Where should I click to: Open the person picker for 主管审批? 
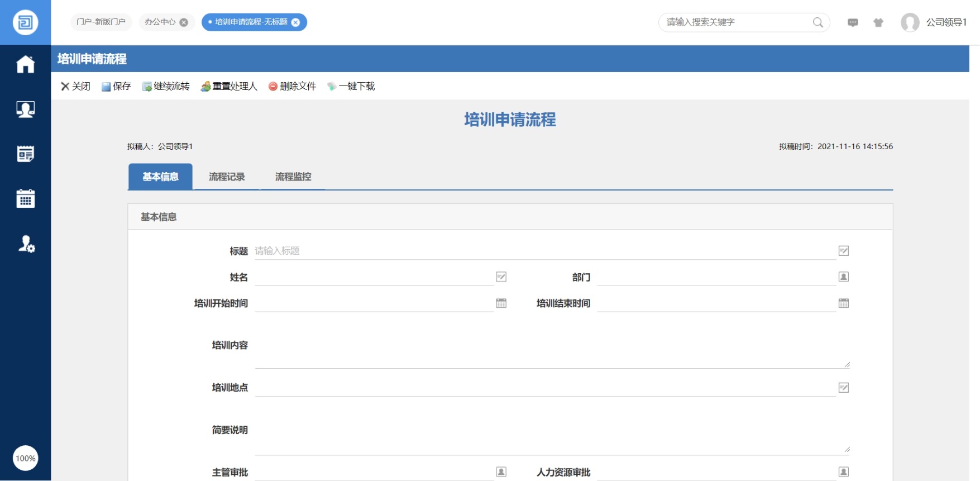click(501, 472)
